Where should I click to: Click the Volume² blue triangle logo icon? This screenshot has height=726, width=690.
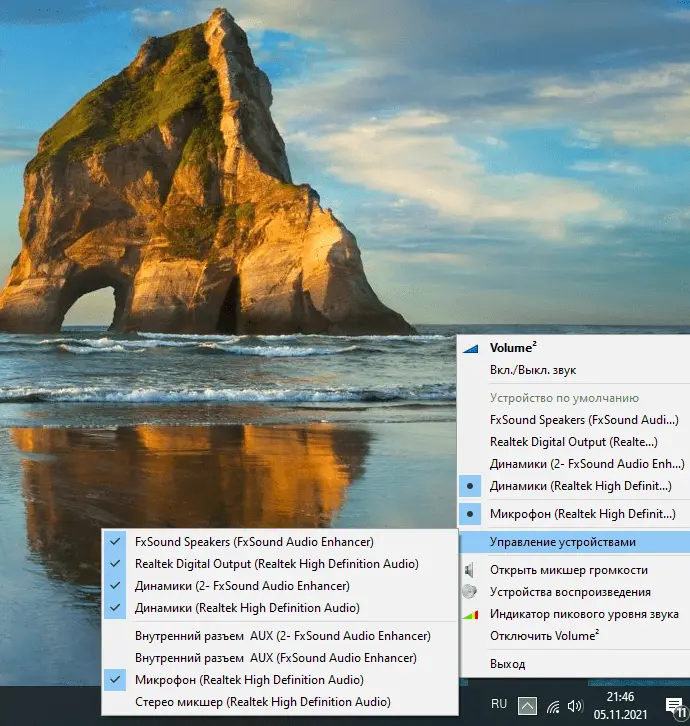(470, 348)
